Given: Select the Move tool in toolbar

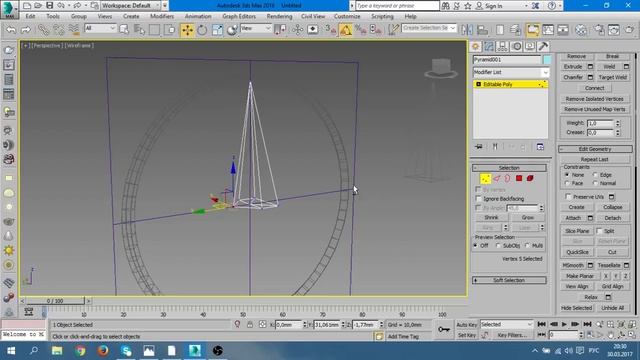Looking at the screenshot, I should coord(187,30).
